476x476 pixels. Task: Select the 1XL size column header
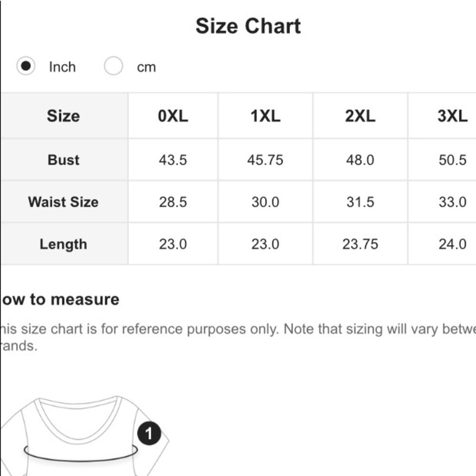coord(265,116)
